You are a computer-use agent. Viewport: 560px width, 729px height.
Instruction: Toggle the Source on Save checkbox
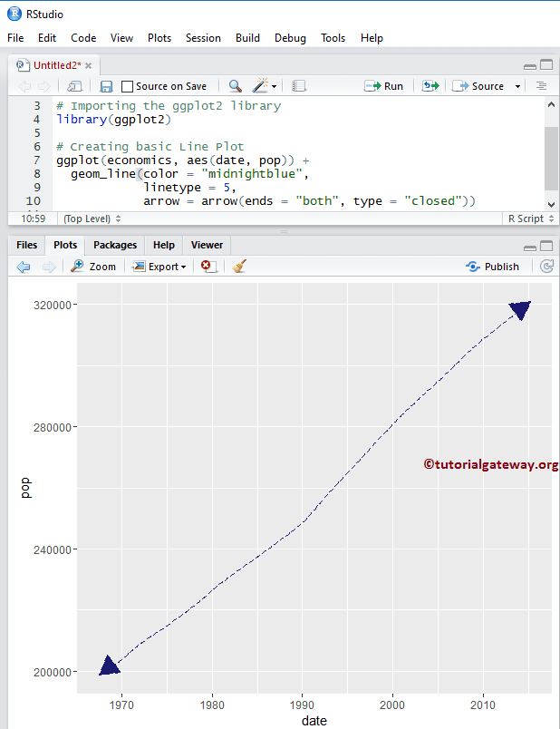pos(127,86)
